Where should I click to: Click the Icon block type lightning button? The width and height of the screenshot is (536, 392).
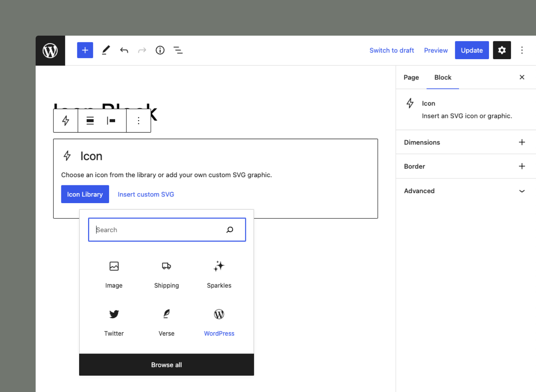66,120
